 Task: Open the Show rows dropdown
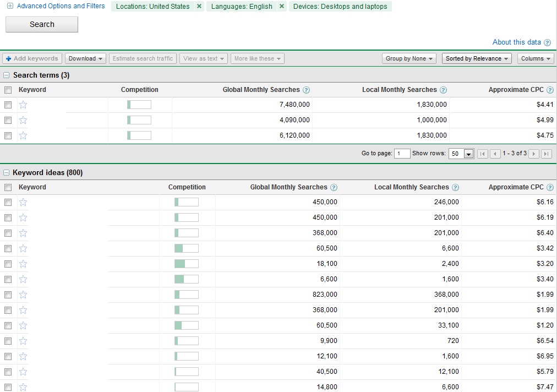click(x=461, y=154)
